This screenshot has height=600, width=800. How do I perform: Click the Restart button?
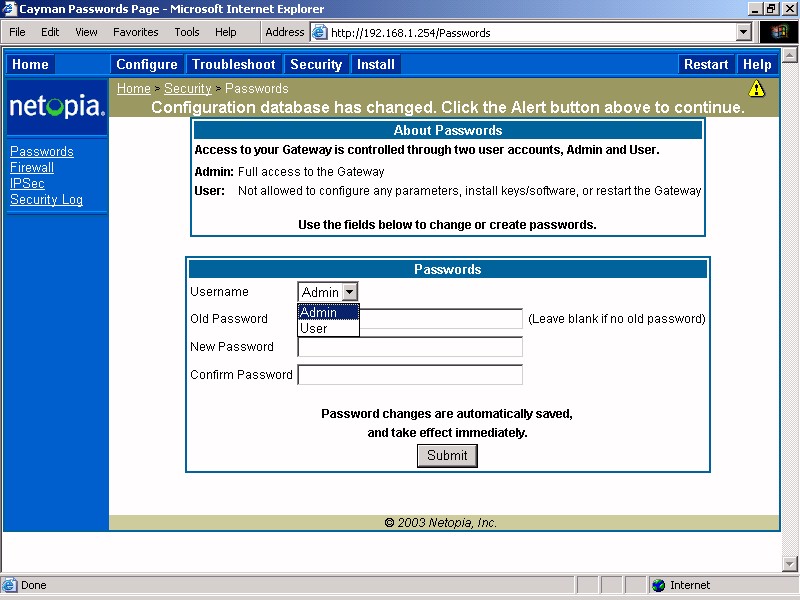point(706,64)
